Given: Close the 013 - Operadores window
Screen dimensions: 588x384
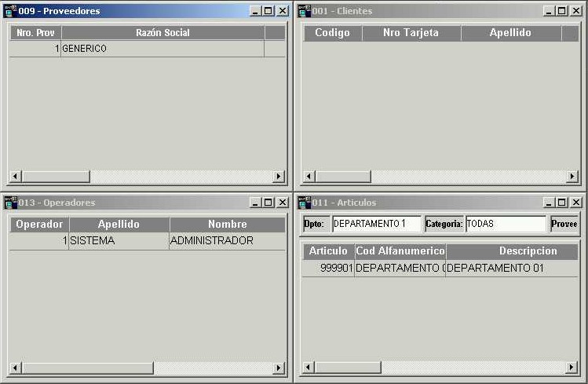Looking at the screenshot, I should point(283,203).
